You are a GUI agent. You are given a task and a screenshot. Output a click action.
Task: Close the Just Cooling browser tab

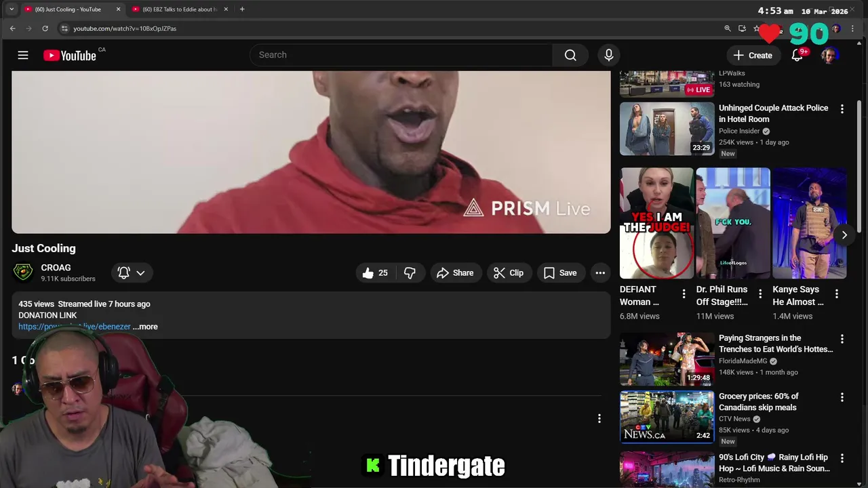pyautogui.click(x=118, y=9)
